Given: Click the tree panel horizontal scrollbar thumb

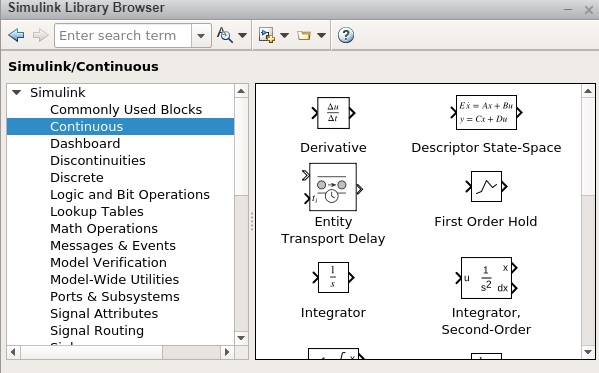Looking at the screenshot, I should coord(92,352).
